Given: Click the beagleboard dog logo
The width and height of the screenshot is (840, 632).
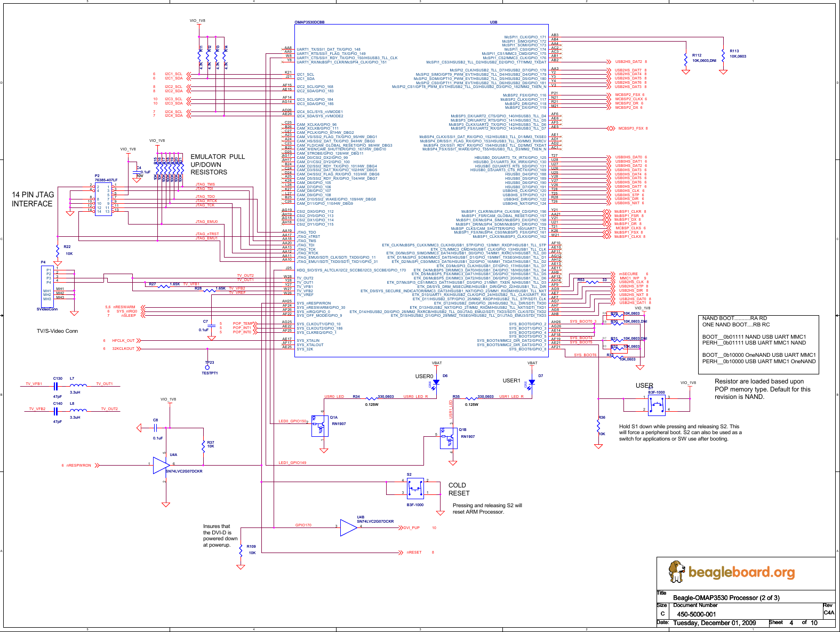Looking at the screenshot, I should (676, 571).
